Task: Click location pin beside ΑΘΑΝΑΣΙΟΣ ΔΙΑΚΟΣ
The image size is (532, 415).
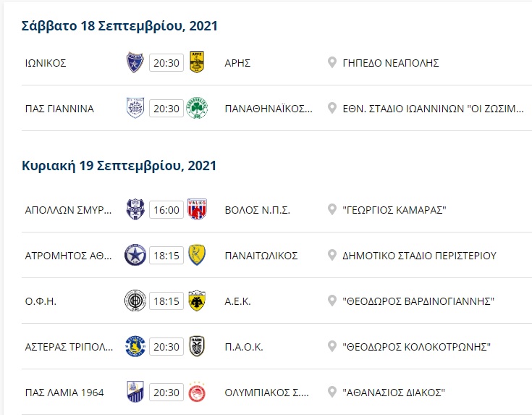Action: pos(332,393)
